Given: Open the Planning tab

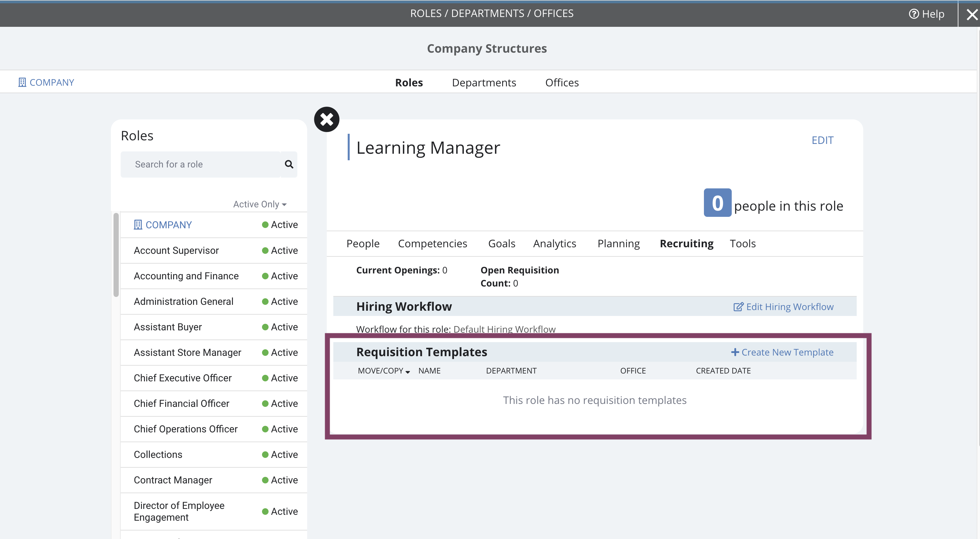Looking at the screenshot, I should [619, 243].
